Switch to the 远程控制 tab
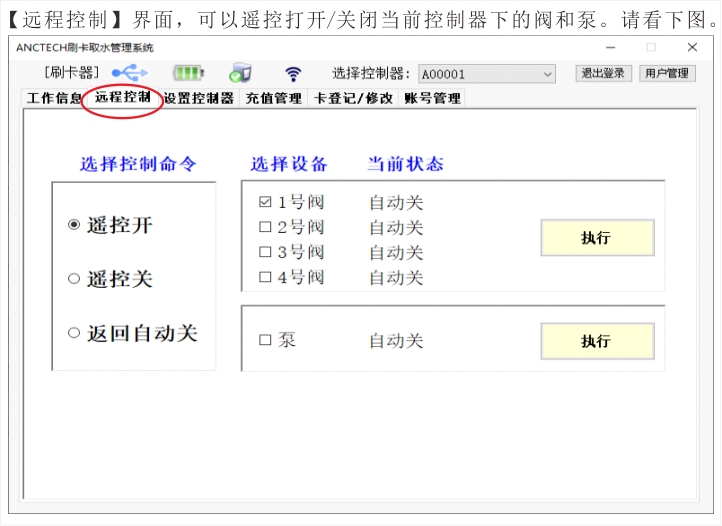Screen dimensions: 722x526 pos(122,97)
